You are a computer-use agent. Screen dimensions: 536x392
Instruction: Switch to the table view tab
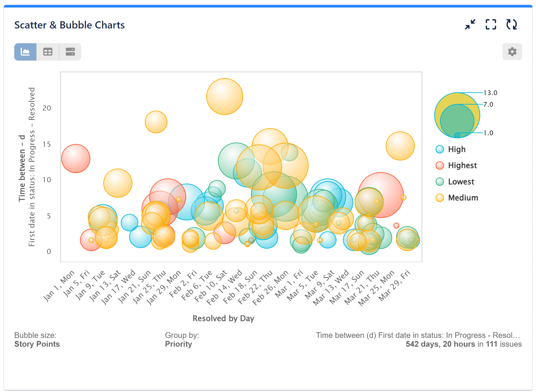click(48, 52)
